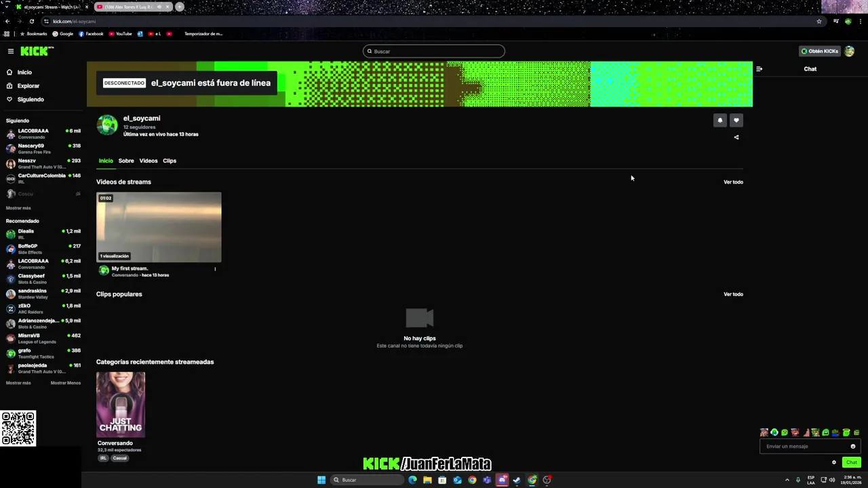This screenshot has height=488, width=868.
Task: Click the KICK logo
Action: click(37, 52)
